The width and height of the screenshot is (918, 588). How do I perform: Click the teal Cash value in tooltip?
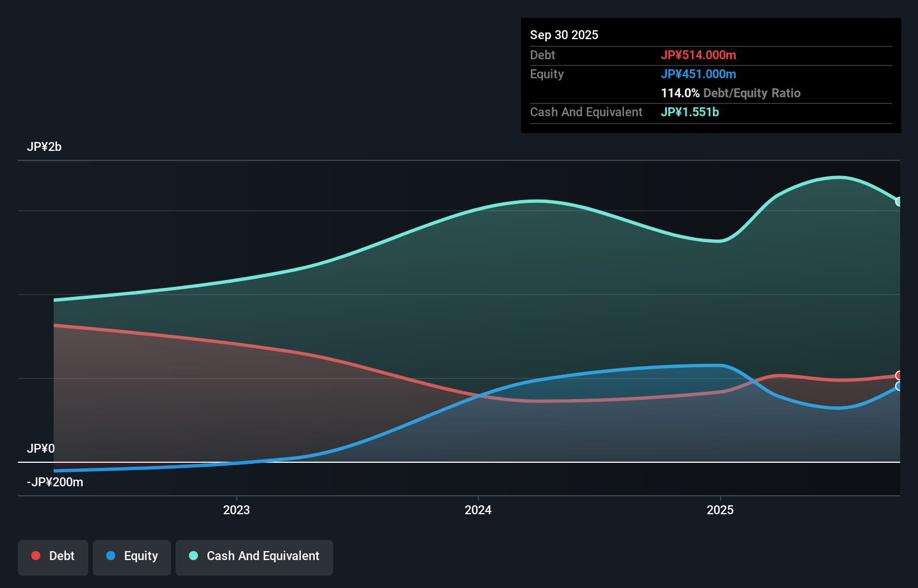[690, 112]
